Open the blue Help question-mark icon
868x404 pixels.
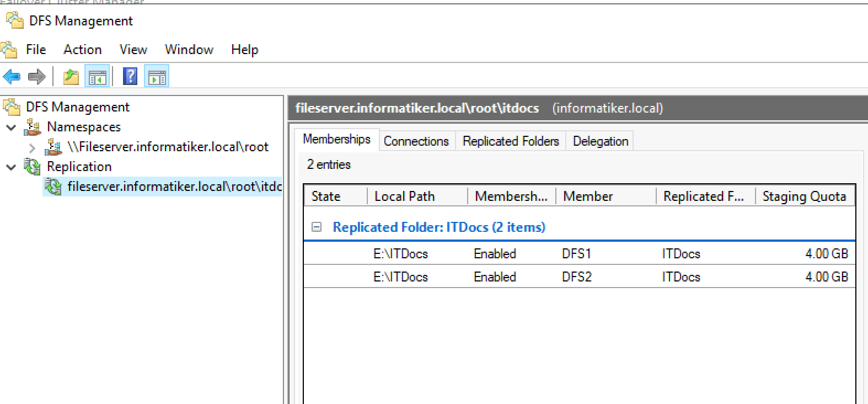(x=130, y=76)
